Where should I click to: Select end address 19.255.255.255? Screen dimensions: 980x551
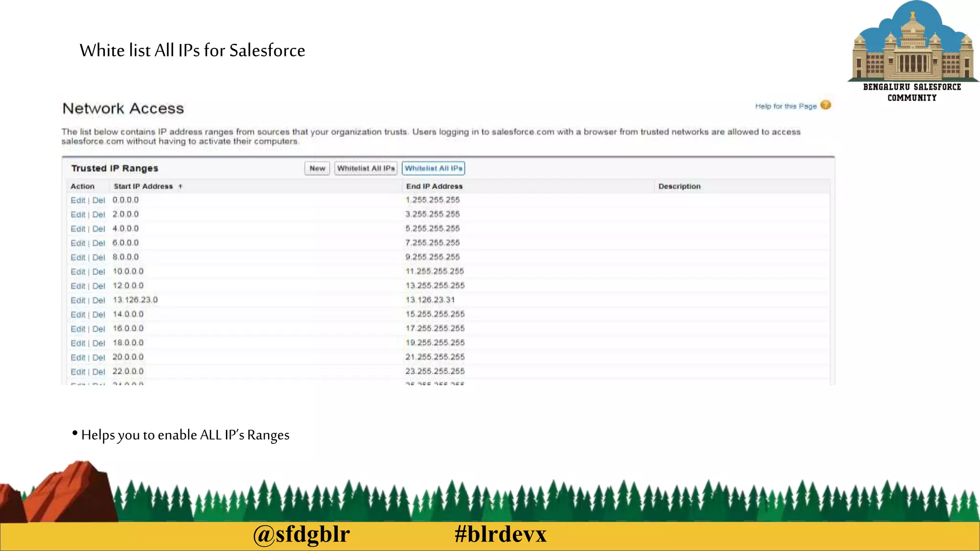435,343
